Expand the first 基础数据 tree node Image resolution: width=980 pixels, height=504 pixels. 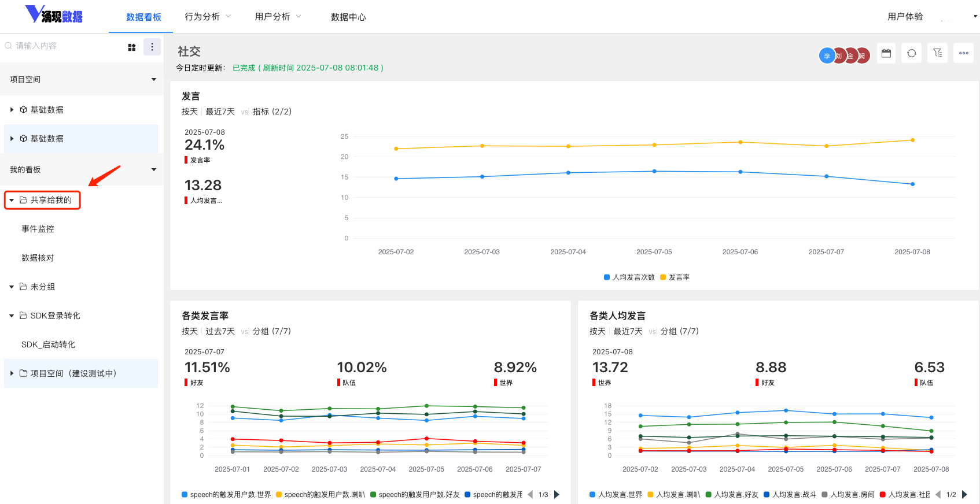(x=12, y=110)
